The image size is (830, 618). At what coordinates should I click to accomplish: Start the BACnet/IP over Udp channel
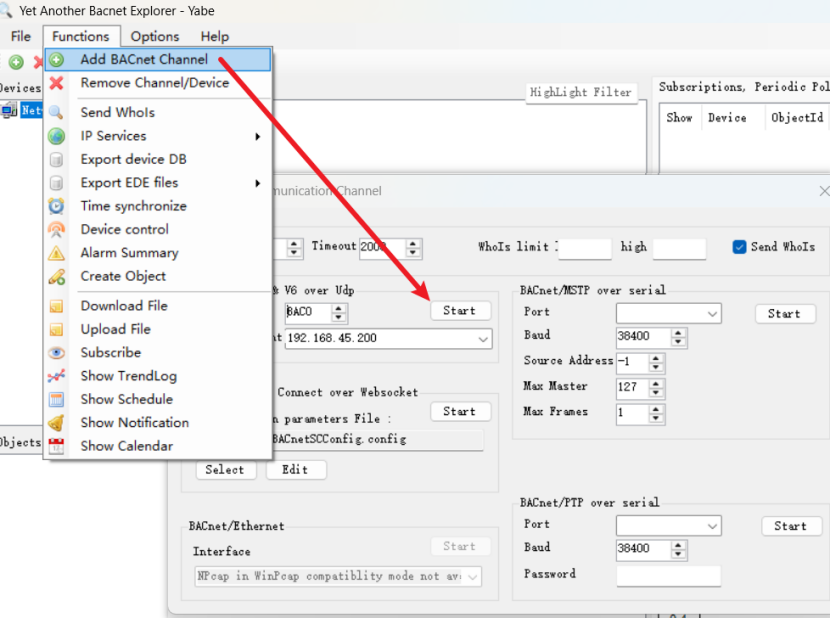point(459,311)
